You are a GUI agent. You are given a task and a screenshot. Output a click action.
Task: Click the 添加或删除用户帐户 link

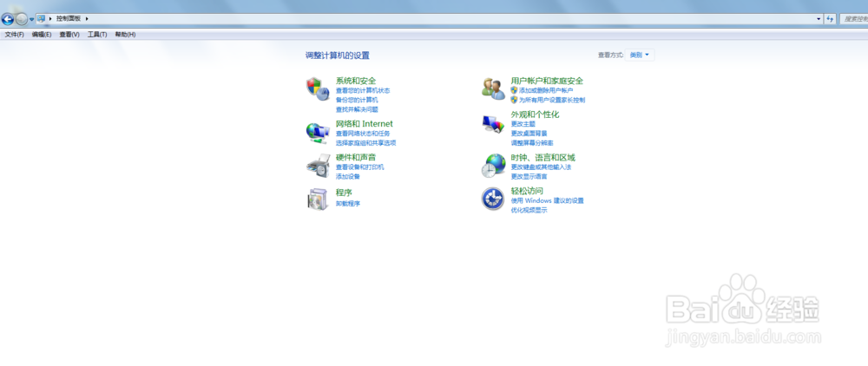546,90
